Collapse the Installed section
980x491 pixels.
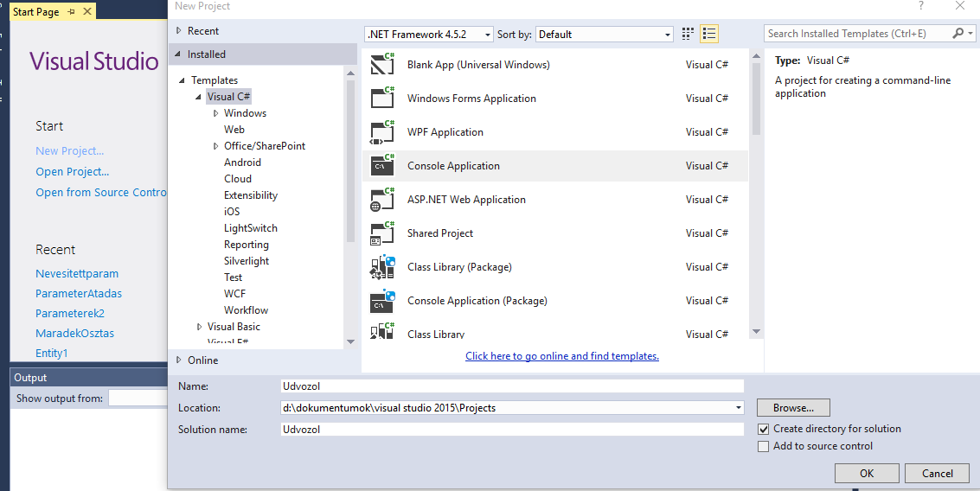178,54
